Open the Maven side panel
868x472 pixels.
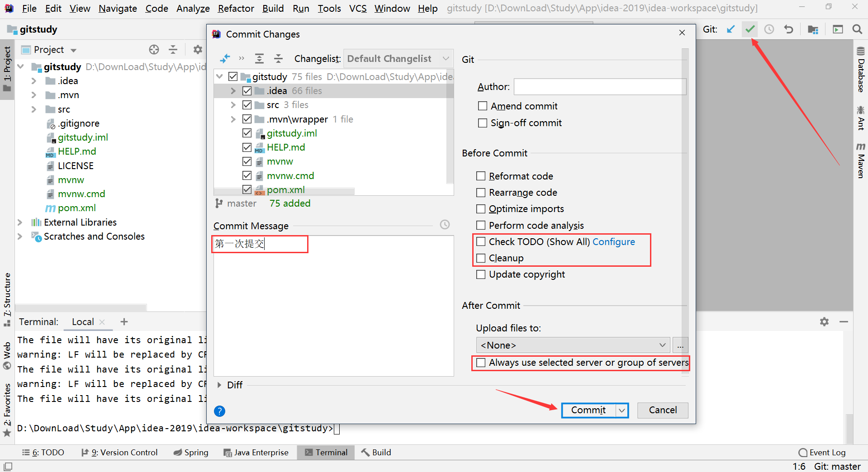point(861,160)
